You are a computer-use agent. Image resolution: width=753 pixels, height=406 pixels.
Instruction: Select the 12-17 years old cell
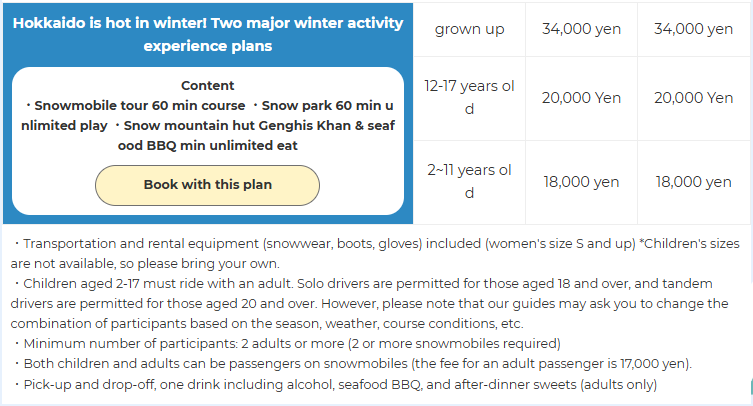(x=469, y=98)
